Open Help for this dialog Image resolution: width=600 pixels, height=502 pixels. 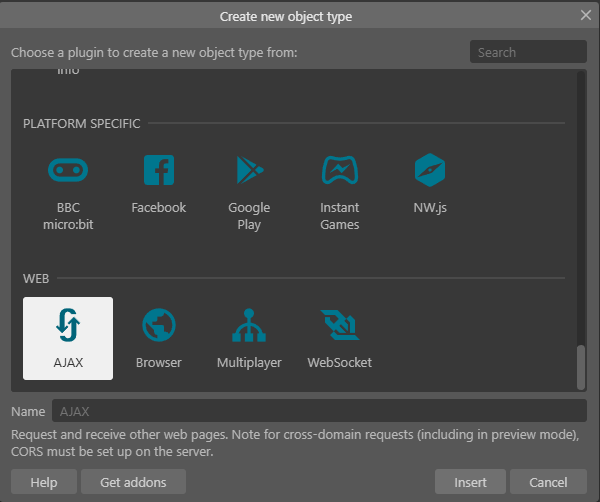coord(44,482)
